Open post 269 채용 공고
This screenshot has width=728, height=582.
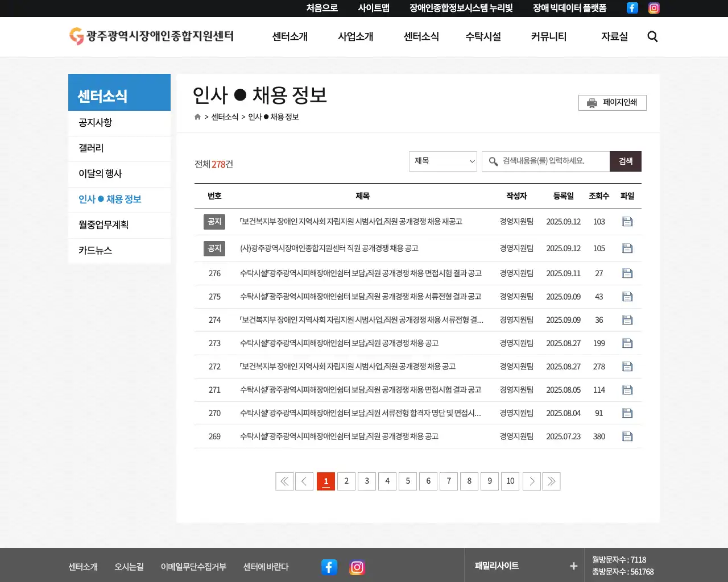(x=339, y=436)
